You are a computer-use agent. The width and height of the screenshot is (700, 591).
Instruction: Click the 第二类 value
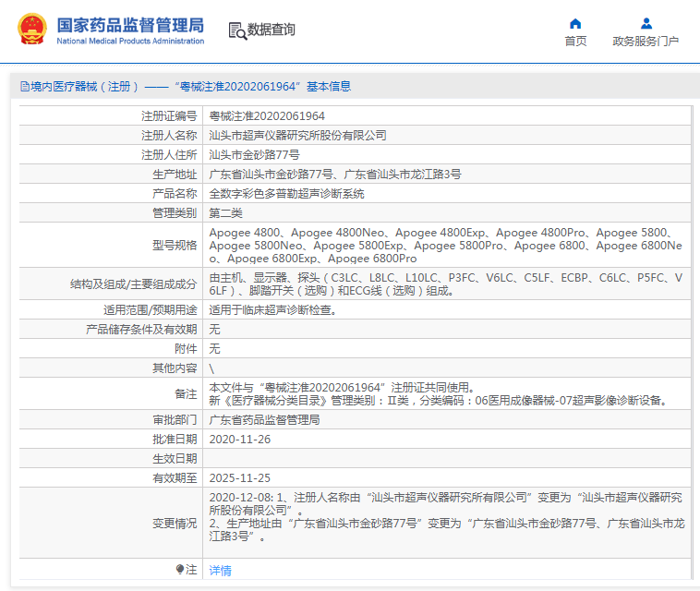(x=226, y=213)
